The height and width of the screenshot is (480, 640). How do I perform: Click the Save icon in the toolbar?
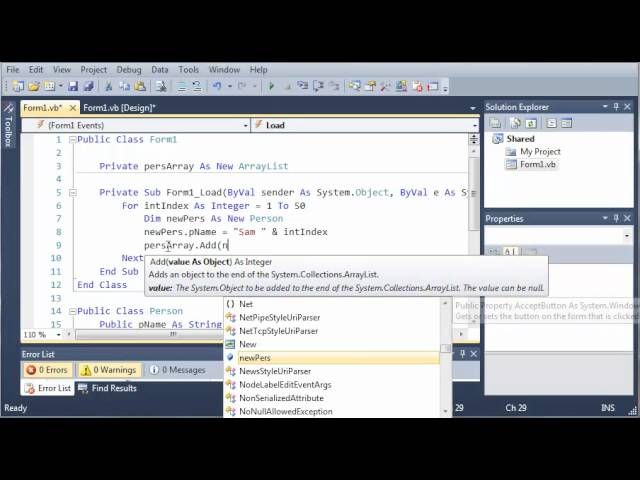click(74, 87)
